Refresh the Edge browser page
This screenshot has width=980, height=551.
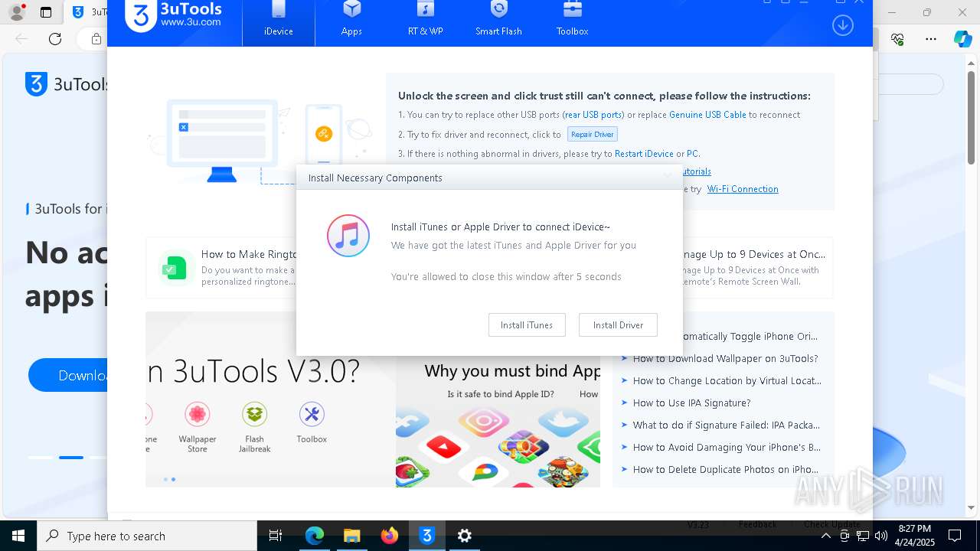point(55,38)
